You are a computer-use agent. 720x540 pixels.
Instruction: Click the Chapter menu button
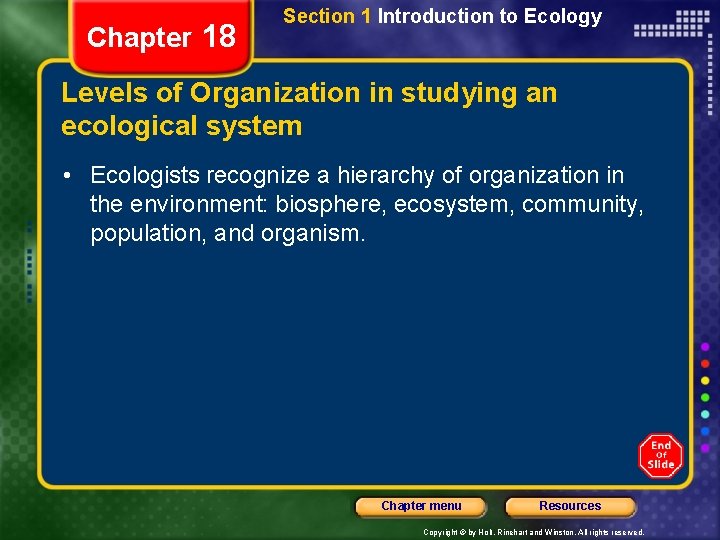[421, 506]
